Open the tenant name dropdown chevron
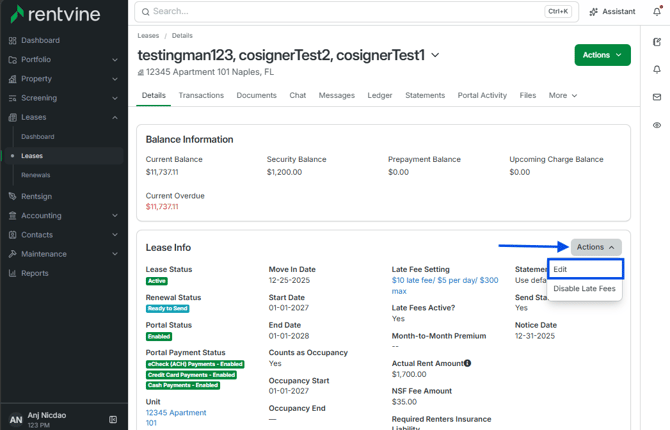 (435, 55)
